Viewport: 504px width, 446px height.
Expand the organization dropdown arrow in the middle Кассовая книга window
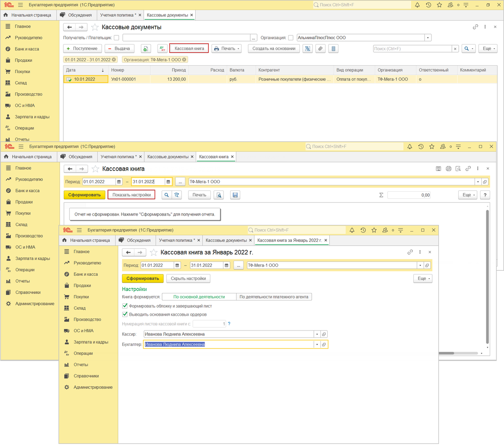(478, 182)
